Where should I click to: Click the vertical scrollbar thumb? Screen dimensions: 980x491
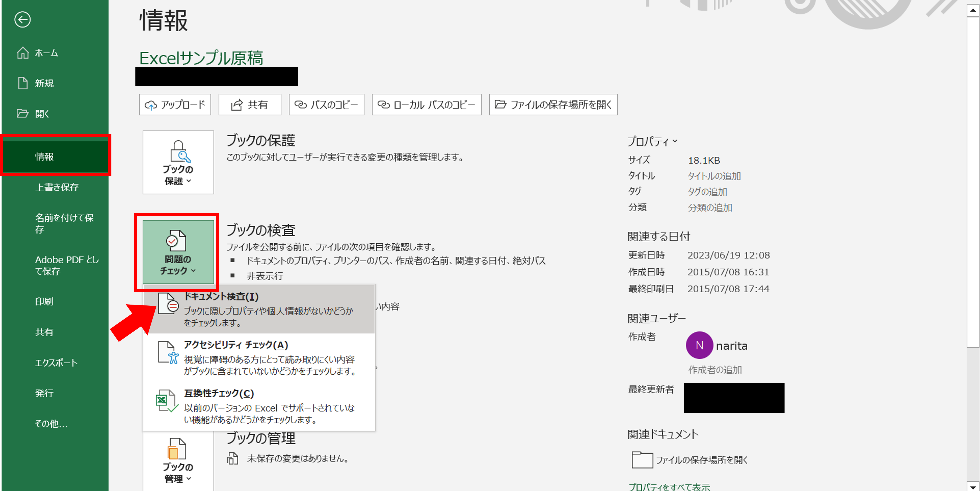973,182
